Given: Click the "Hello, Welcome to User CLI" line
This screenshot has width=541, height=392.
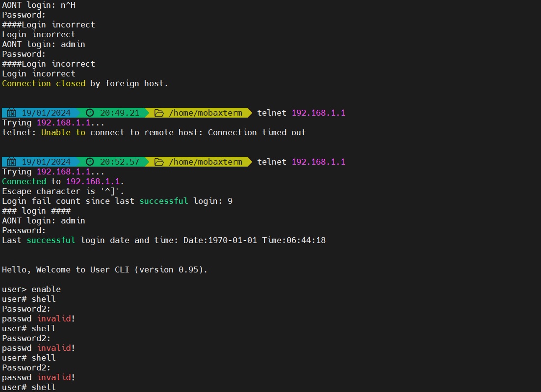Looking at the screenshot, I should pos(104,269).
